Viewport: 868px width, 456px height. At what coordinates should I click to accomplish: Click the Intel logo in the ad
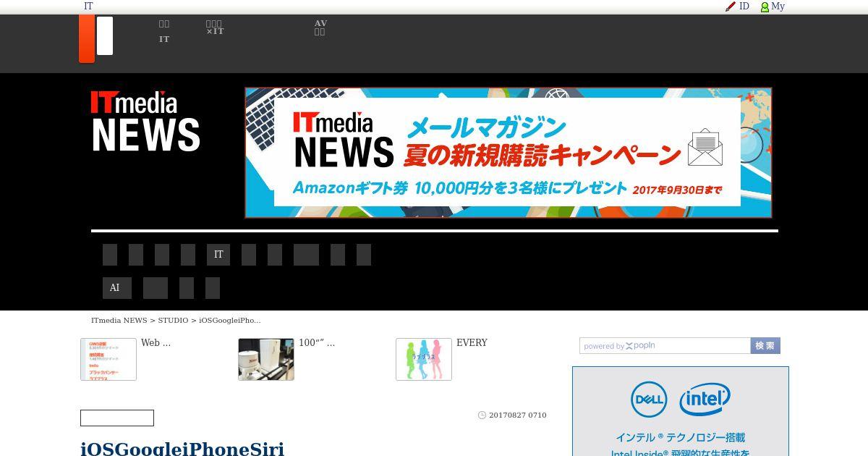[705, 400]
